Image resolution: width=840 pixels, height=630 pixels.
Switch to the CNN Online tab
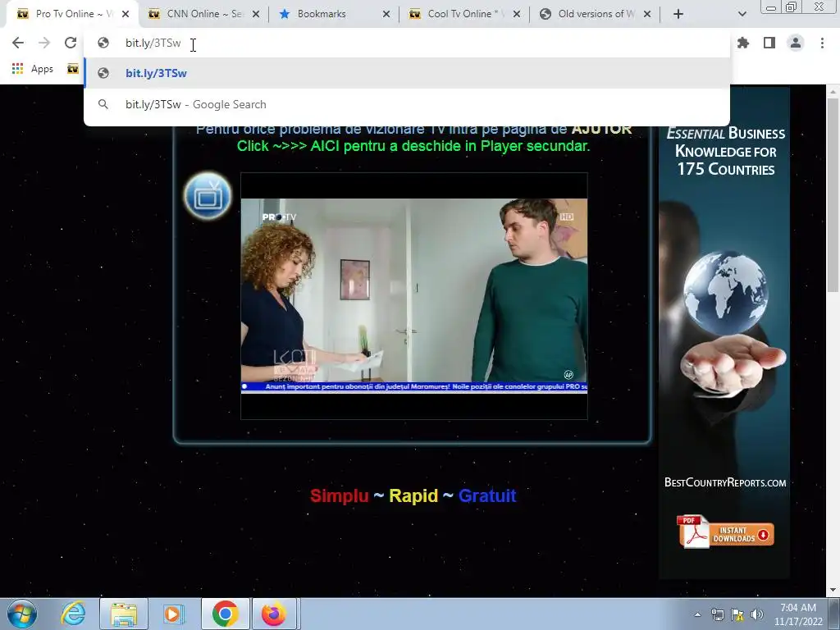click(x=203, y=15)
